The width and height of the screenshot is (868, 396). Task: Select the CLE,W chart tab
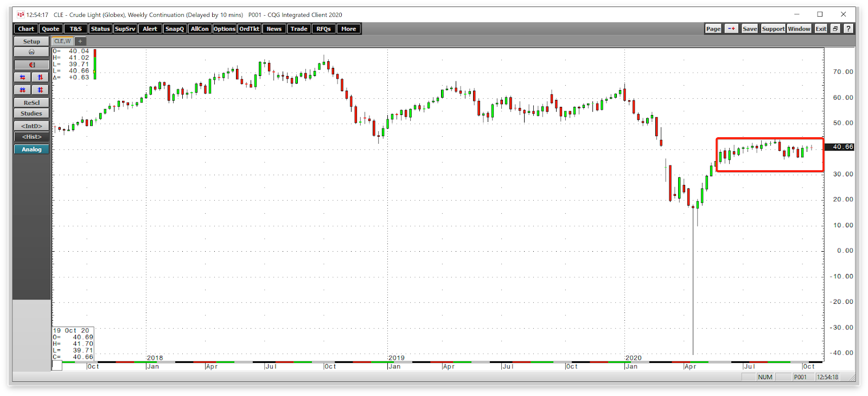(x=62, y=41)
